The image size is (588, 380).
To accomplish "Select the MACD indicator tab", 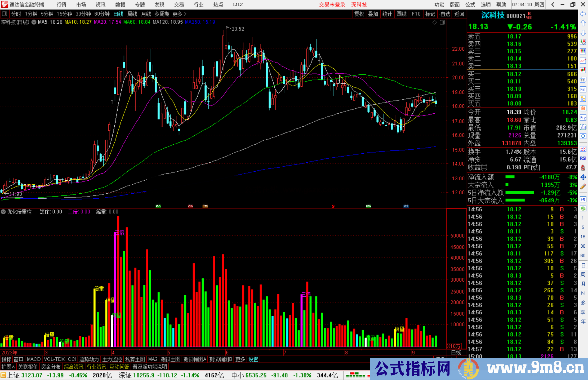I will (34, 359).
